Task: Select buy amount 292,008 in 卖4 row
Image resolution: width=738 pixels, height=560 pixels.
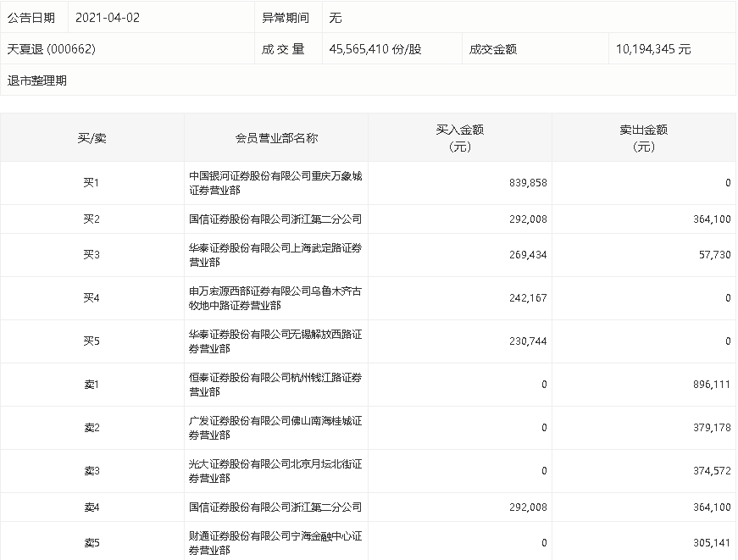Action: (x=528, y=507)
